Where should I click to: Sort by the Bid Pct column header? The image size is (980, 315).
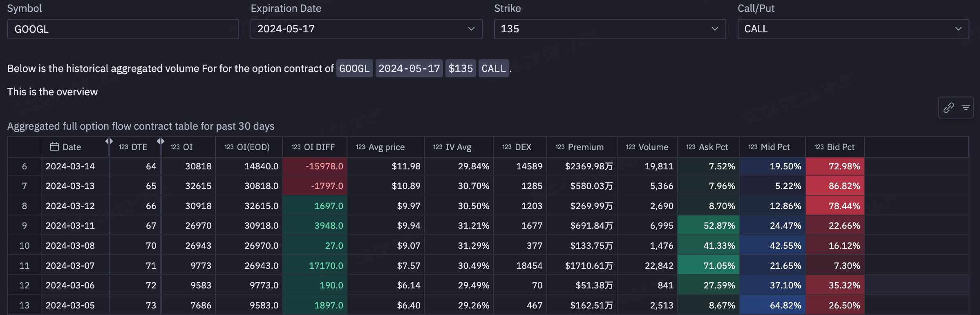tap(835, 147)
